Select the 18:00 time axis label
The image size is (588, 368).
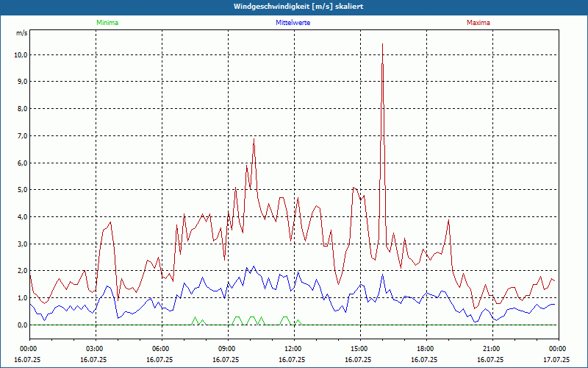(425, 349)
